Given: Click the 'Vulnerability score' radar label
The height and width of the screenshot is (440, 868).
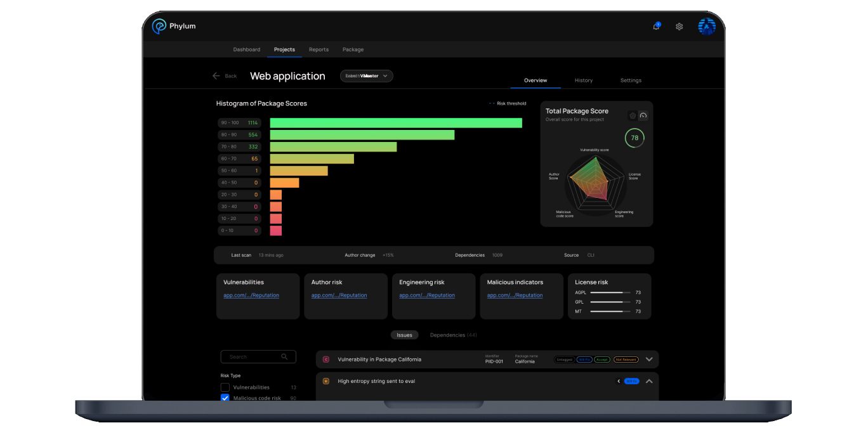Looking at the screenshot, I should click(x=595, y=150).
